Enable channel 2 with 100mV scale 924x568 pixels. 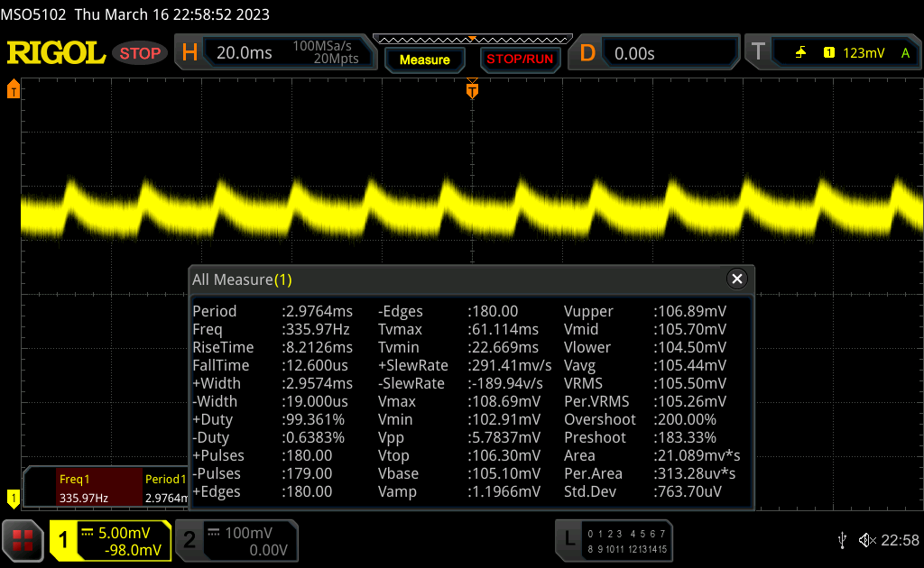pyautogui.click(x=235, y=540)
